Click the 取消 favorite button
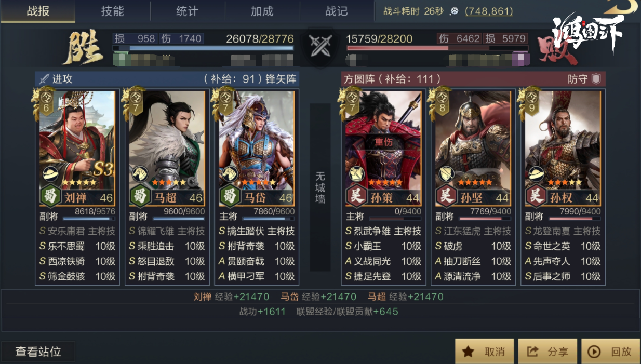641x364 pixels. pos(485,352)
